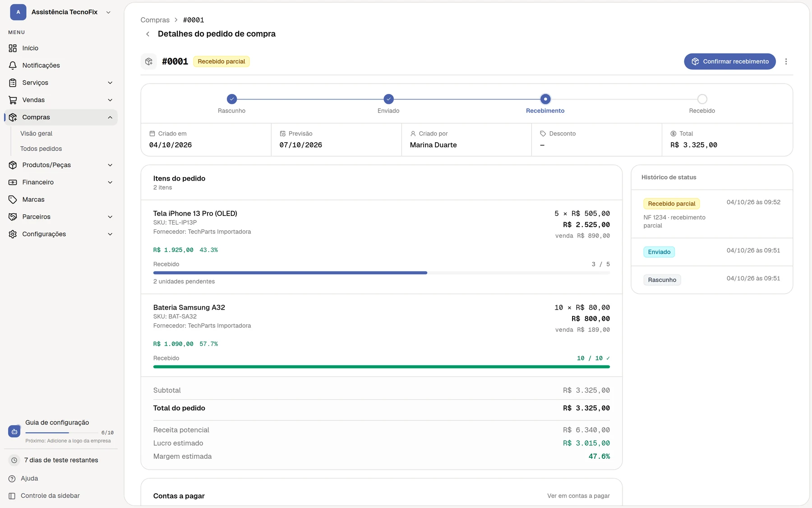812x508 pixels.
Task: Click the back arrow beside Detalhes do pedido
Action: (148, 34)
